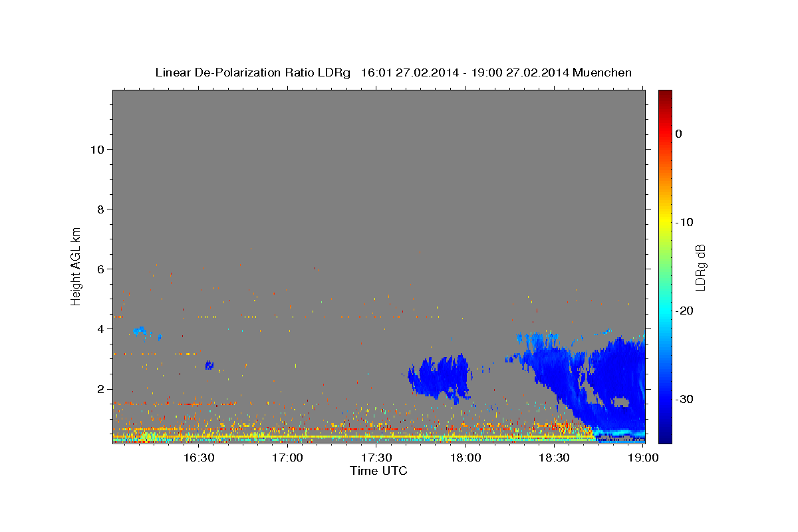Click the 16:30 time tick label
This screenshot has width=798, height=532.
tap(198, 458)
